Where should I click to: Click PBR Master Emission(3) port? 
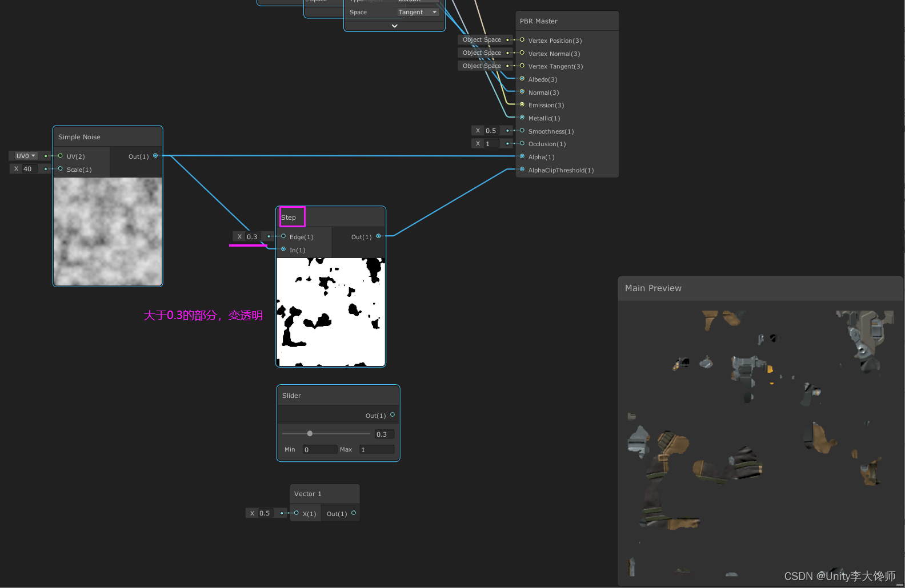point(522,104)
